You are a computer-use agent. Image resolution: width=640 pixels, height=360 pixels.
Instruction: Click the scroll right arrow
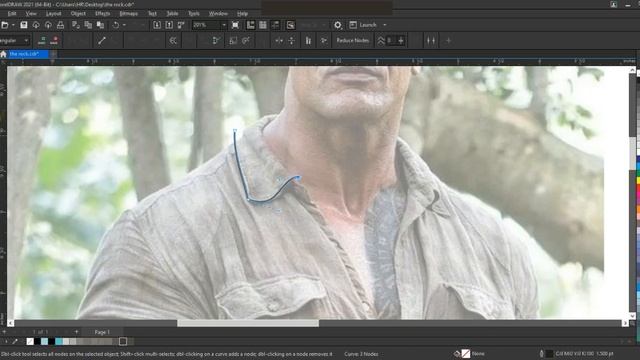pos(625,323)
